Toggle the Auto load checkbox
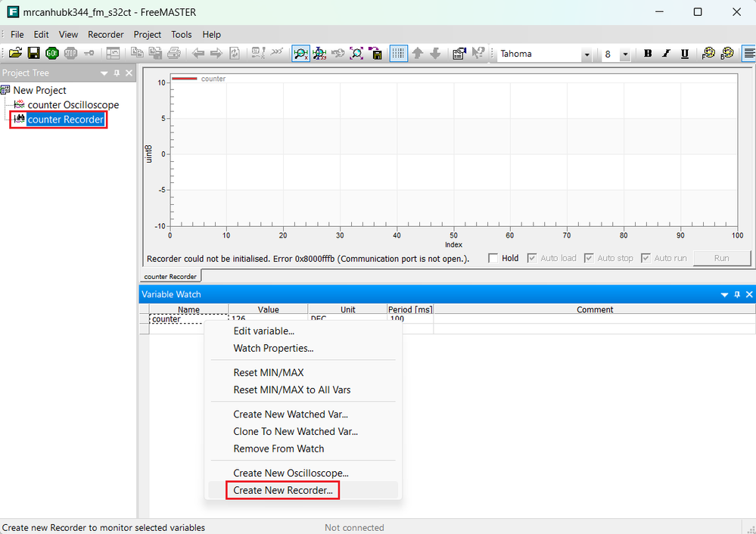 tap(532, 259)
